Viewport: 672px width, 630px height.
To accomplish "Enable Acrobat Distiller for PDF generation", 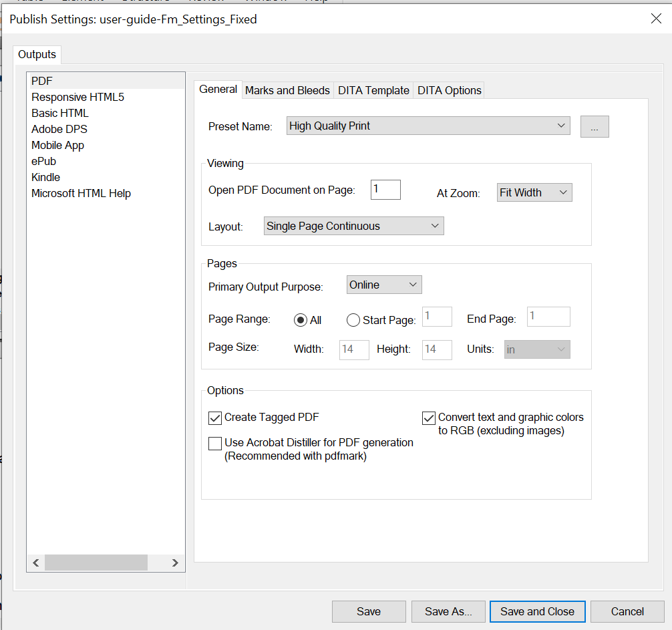I will tap(214, 443).
